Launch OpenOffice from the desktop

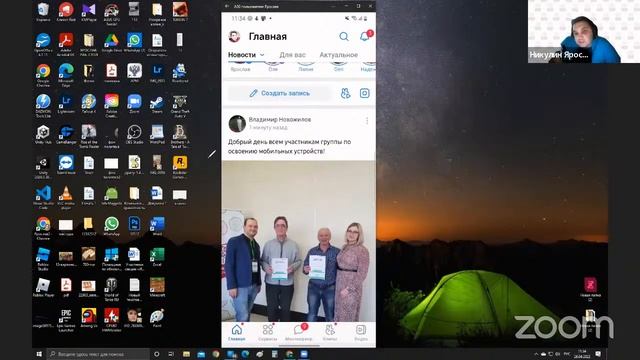[x=43, y=44]
